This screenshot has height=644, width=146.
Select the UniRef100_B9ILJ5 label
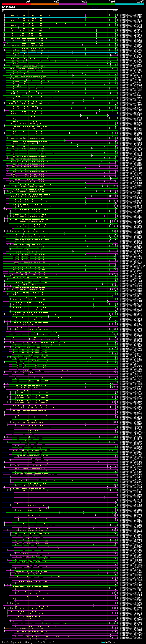click(x=131, y=316)
